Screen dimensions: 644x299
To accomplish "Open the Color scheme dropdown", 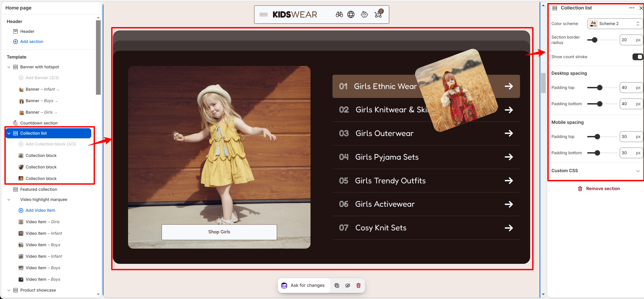I will coord(615,24).
